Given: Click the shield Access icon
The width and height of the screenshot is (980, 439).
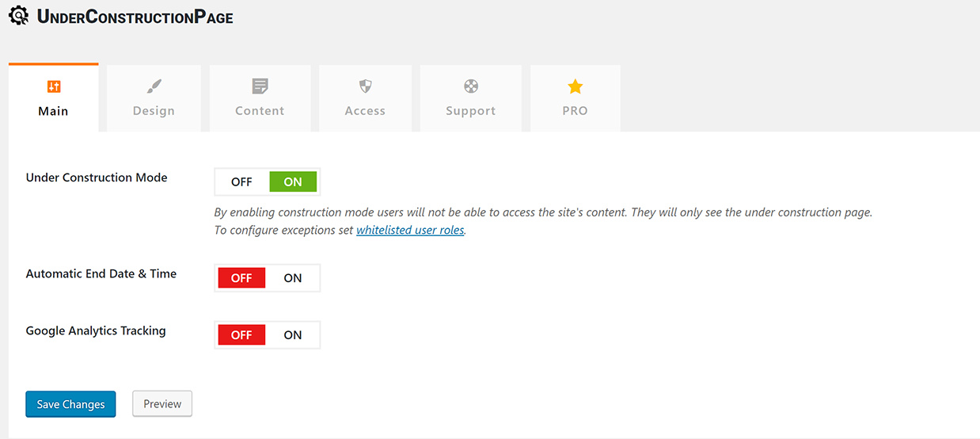Looking at the screenshot, I should coord(365,86).
